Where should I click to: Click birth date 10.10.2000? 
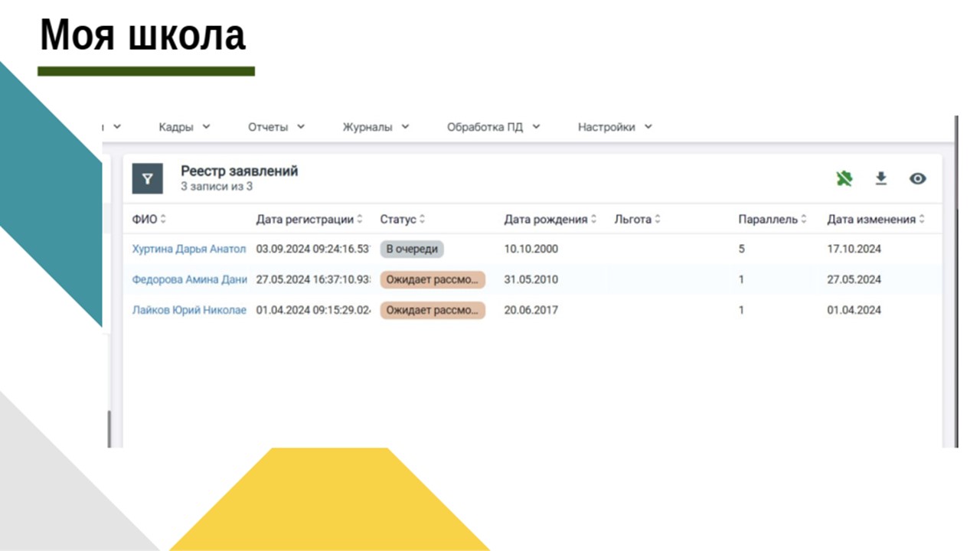[531, 249]
